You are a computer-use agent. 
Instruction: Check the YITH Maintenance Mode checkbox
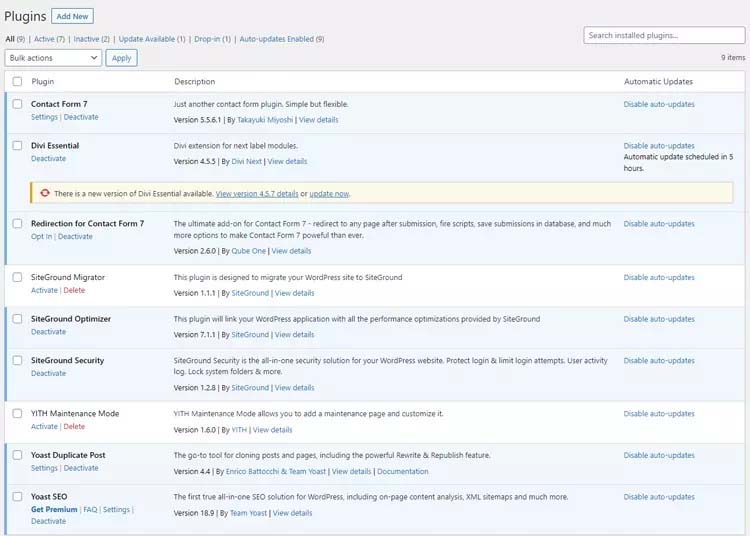[x=17, y=413]
